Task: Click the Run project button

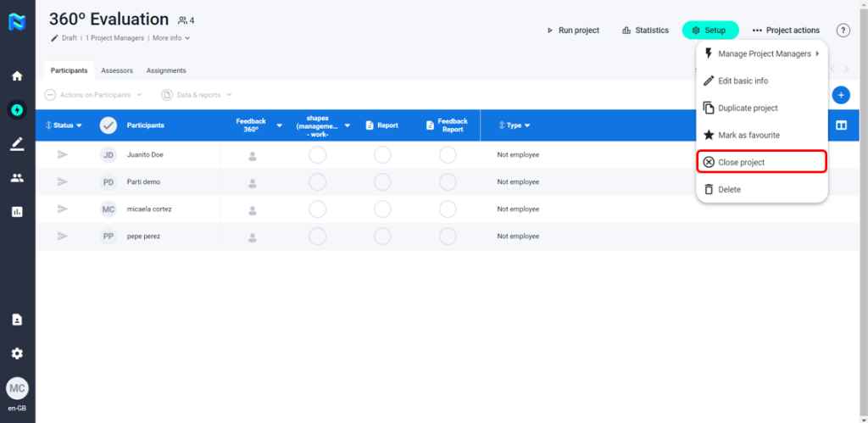Action: (572, 31)
